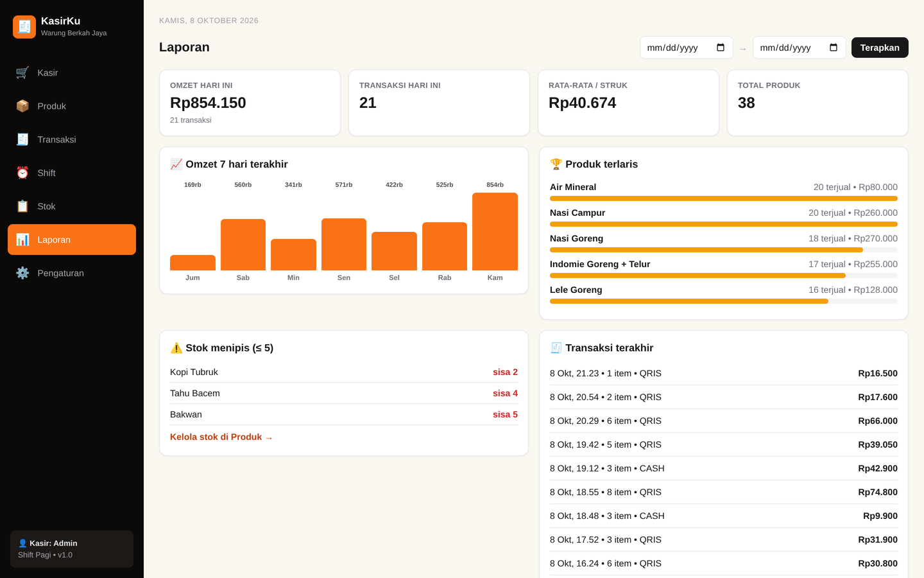The image size is (924, 578).
Task: Click the KasirKu receipt logo icon
Action: click(x=24, y=27)
